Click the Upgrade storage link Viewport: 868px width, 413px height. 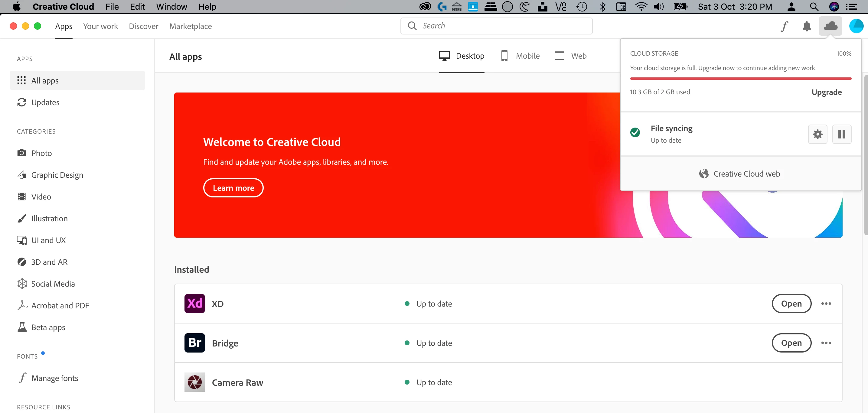(826, 92)
